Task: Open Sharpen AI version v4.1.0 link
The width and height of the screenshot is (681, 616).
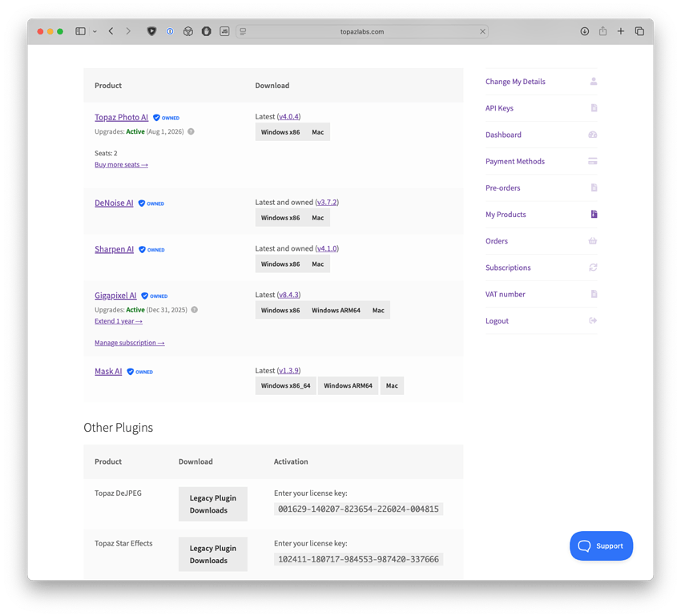Action: click(327, 248)
